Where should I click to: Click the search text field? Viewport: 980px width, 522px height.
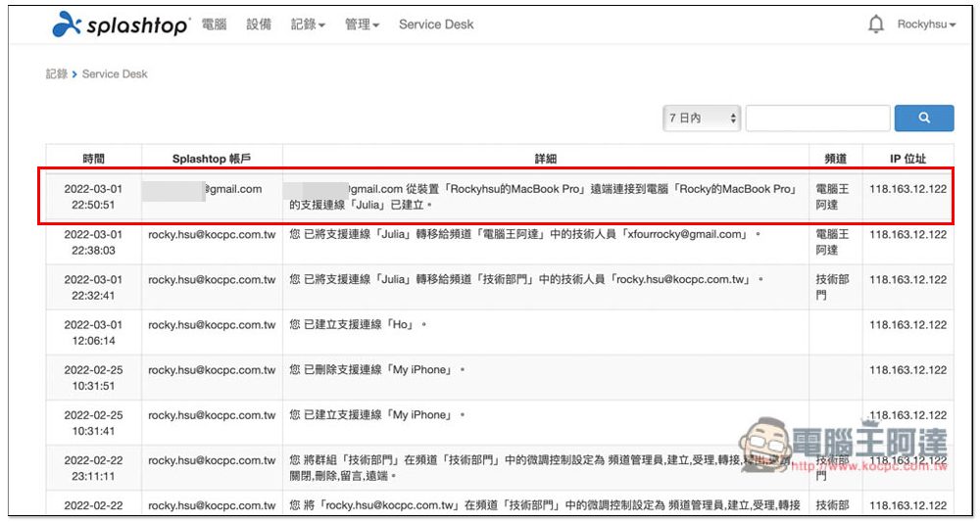click(817, 118)
